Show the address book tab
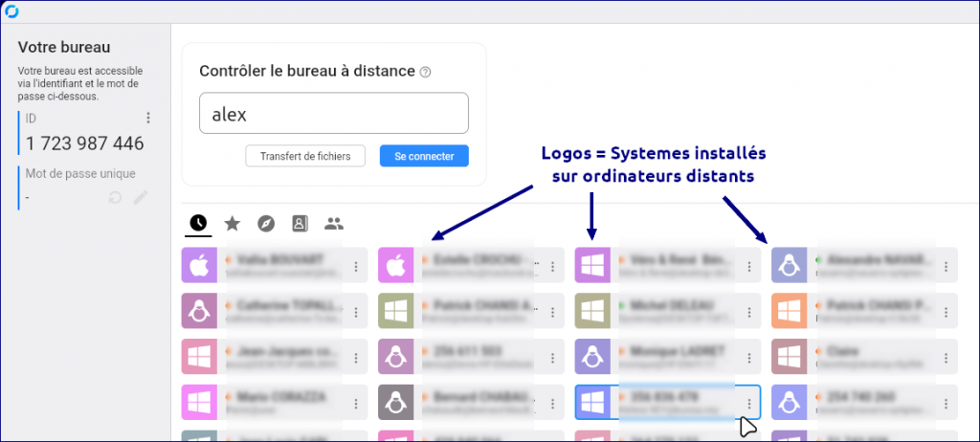Image resolution: width=980 pixels, height=442 pixels. pos(300,223)
